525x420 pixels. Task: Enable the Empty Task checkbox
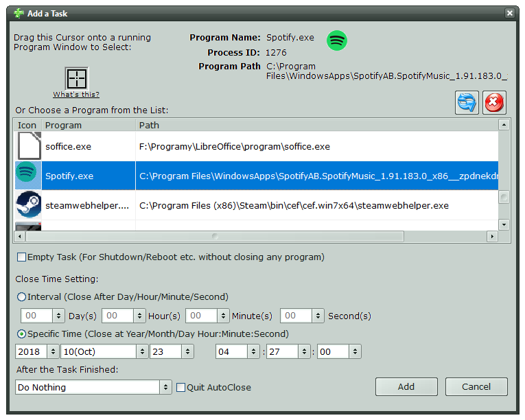[x=21, y=257]
